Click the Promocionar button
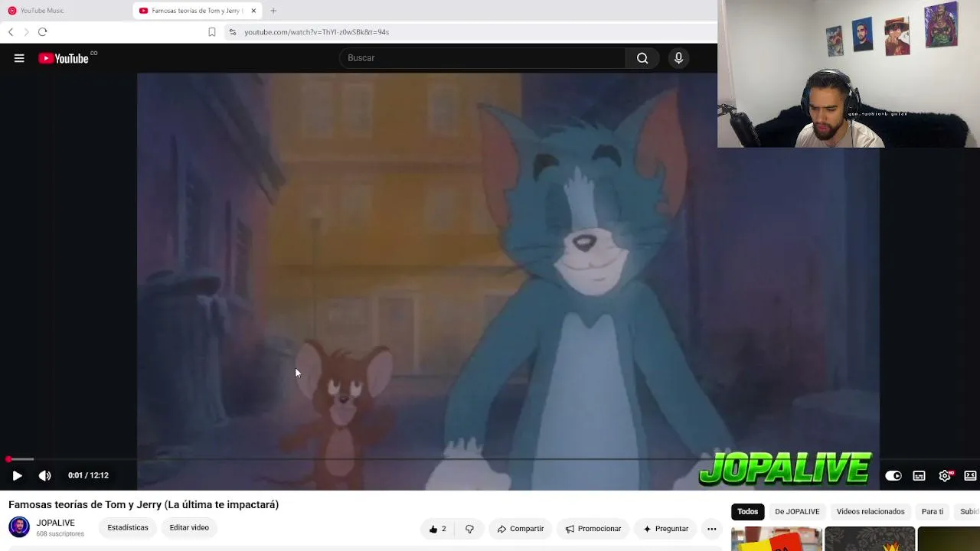Screen dimensions: 980x551 (593, 529)
